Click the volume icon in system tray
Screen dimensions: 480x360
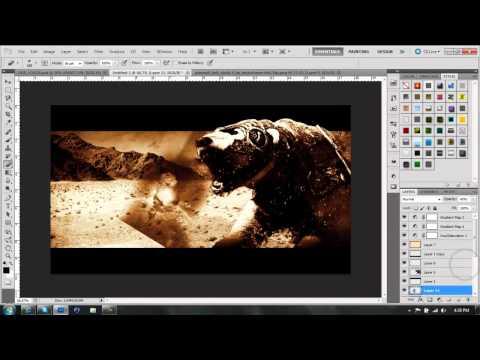pos(443,310)
